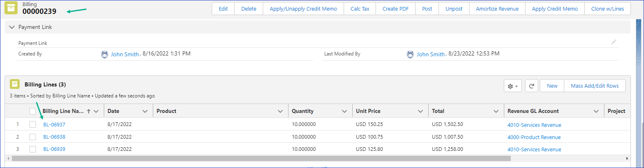Viewport: 644px width, 168px height.
Task: Click the Created By user avatar
Action: coord(105,54)
